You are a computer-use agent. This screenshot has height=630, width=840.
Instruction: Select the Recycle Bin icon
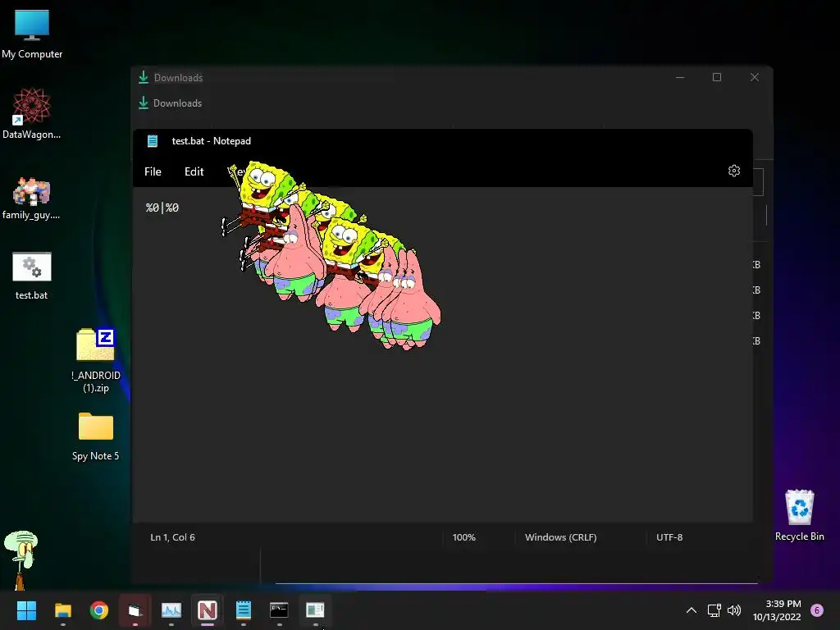[x=799, y=515]
